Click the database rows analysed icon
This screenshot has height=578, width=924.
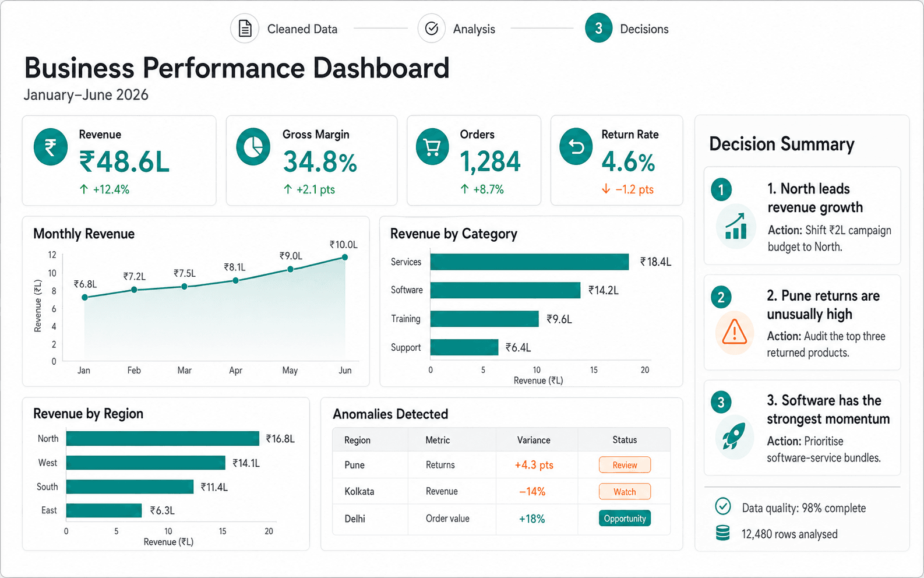[x=723, y=533]
